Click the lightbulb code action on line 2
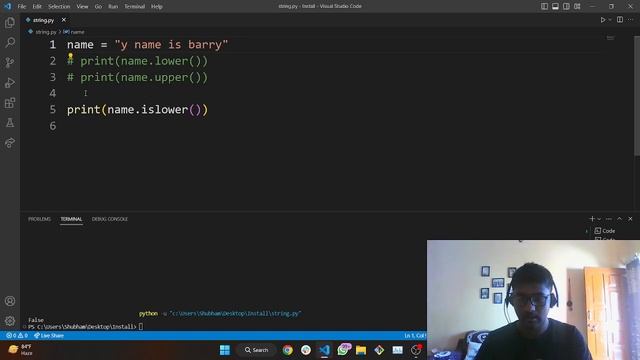Screen dimensions: 640x360 click(x=70, y=56)
